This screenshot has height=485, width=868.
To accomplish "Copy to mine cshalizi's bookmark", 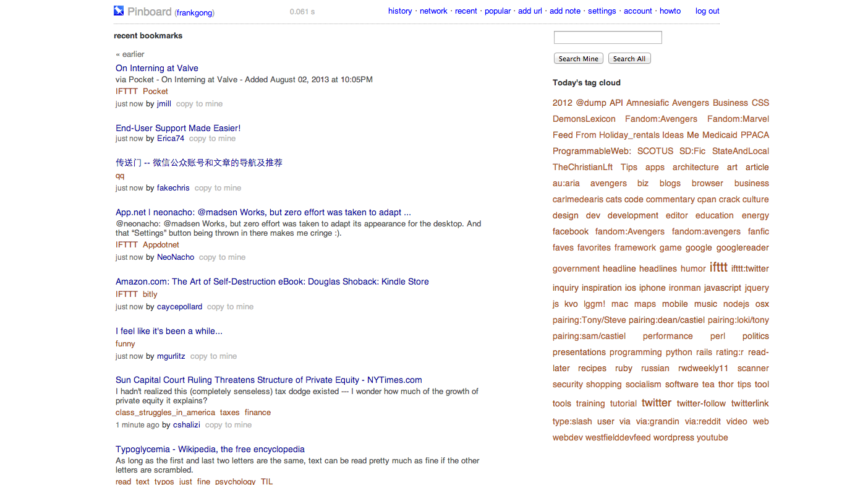I will 228,425.
